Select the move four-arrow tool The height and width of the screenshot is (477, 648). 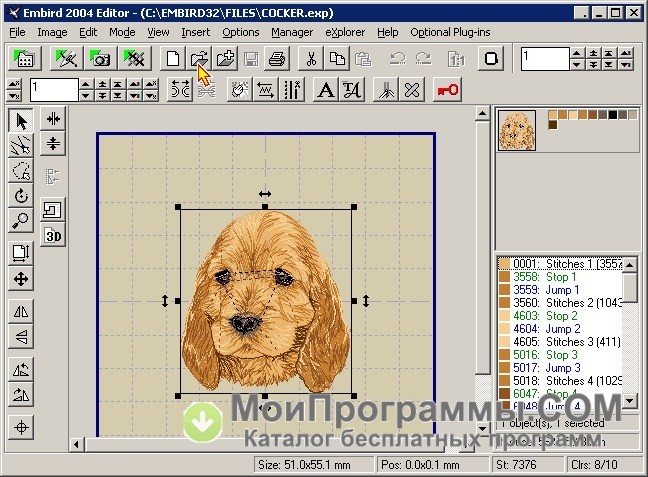click(21, 279)
